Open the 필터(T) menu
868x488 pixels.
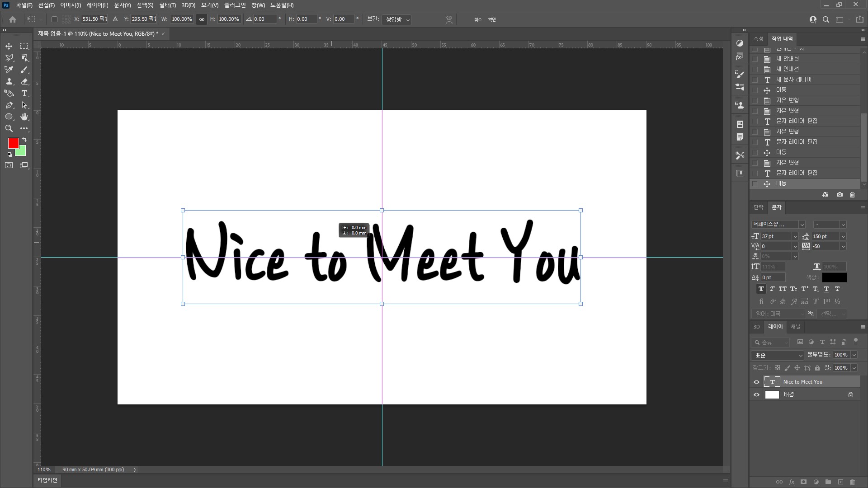[167, 5]
